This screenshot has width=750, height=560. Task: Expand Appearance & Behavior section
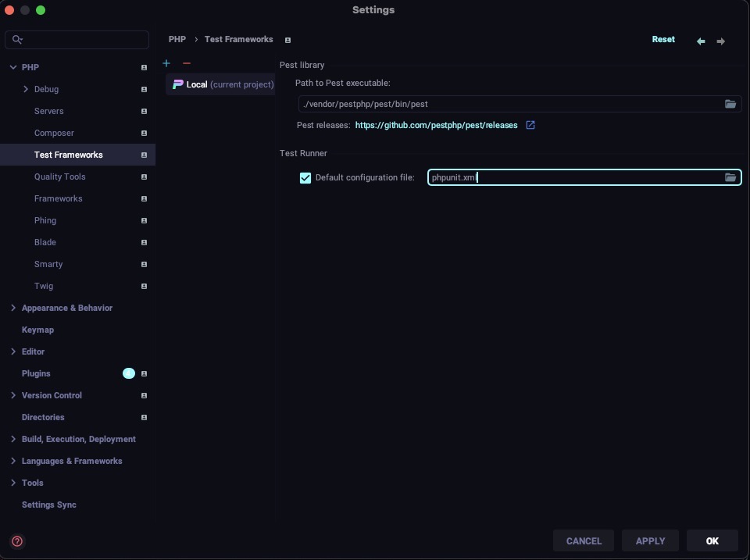tap(13, 308)
